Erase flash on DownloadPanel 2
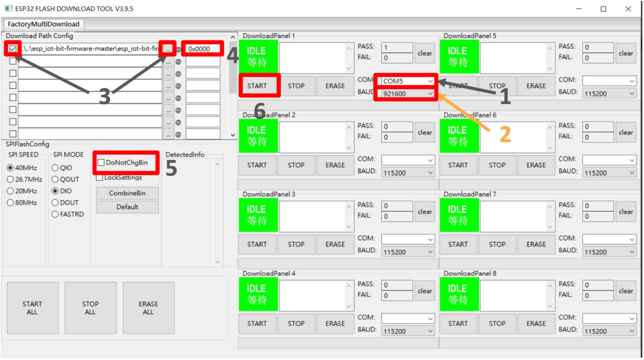The width and height of the screenshot is (644, 360). coord(335,165)
